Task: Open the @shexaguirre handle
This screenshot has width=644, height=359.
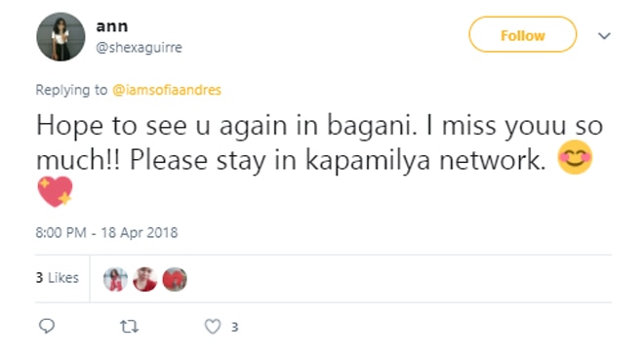Action: click(x=139, y=48)
